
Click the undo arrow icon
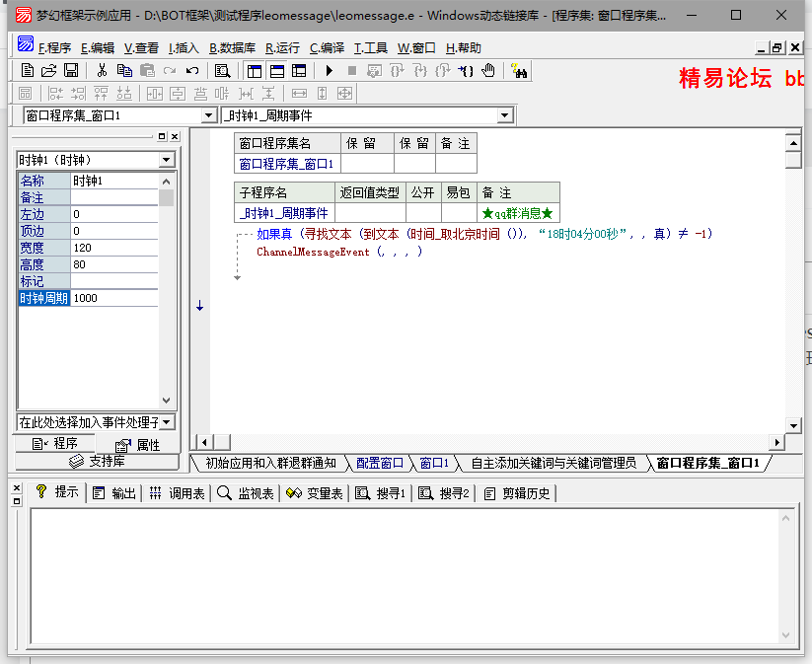pyautogui.click(x=192, y=70)
